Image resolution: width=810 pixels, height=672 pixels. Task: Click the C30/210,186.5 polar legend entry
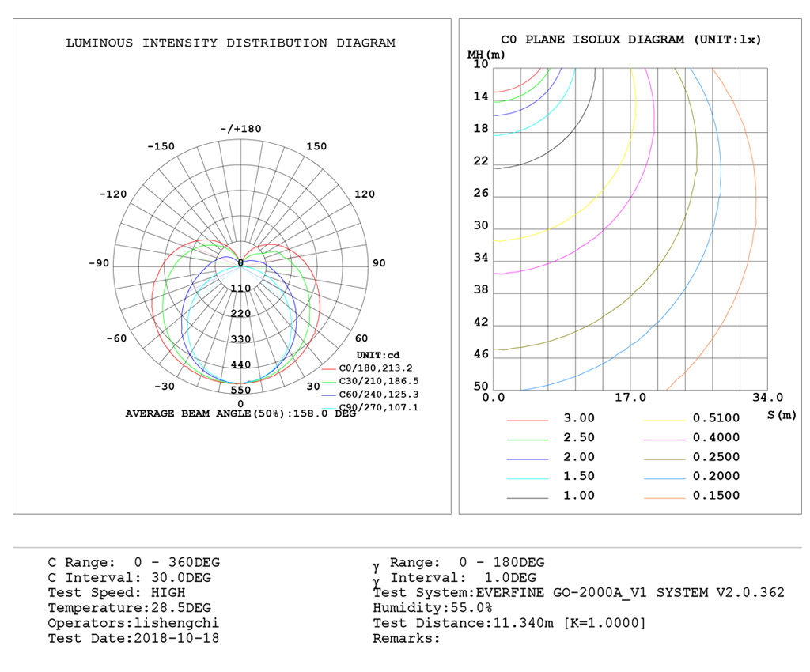(378, 381)
